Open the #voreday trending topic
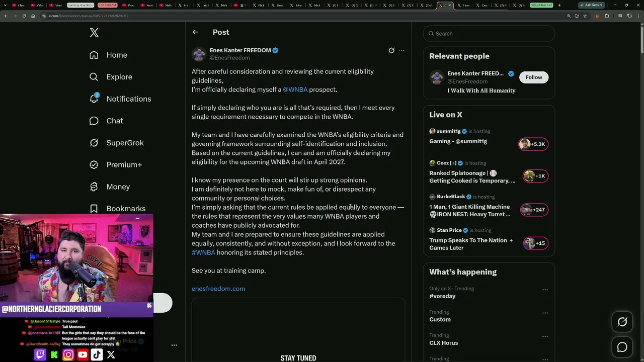Image resolution: width=644 pixels, height=362 pixels. point(442,296)
